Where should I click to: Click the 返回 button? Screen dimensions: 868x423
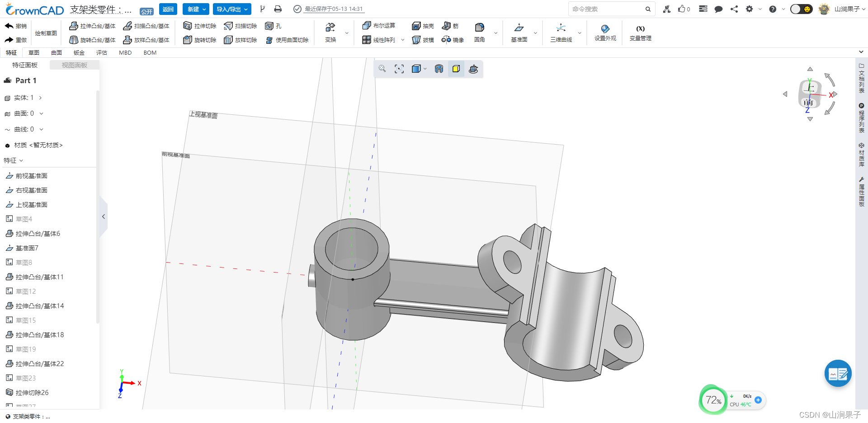[x=168, y=9]
